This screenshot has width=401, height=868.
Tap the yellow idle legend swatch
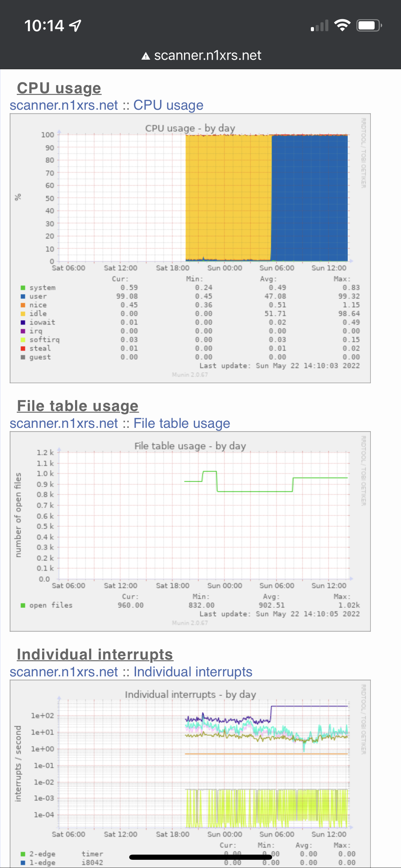tap(23, 314)
